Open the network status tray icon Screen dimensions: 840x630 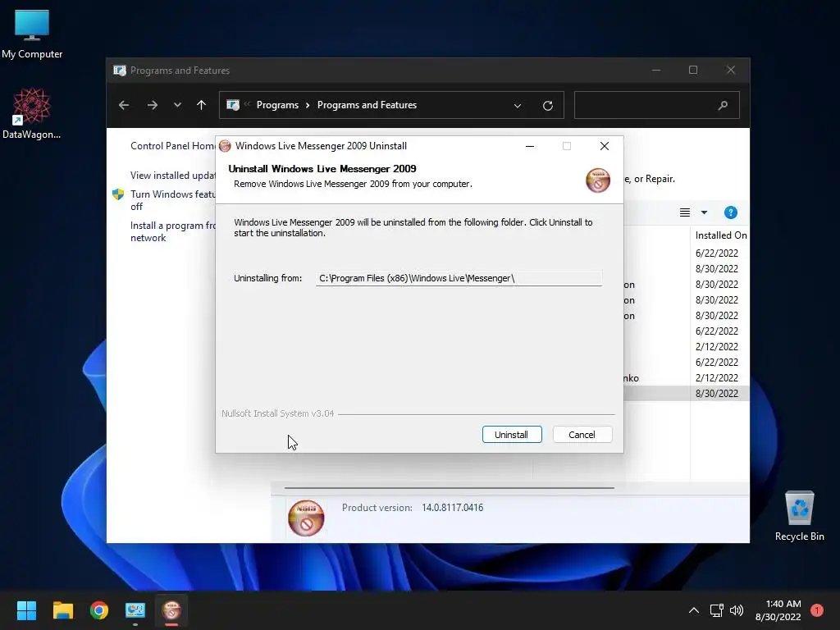[716, 610]
